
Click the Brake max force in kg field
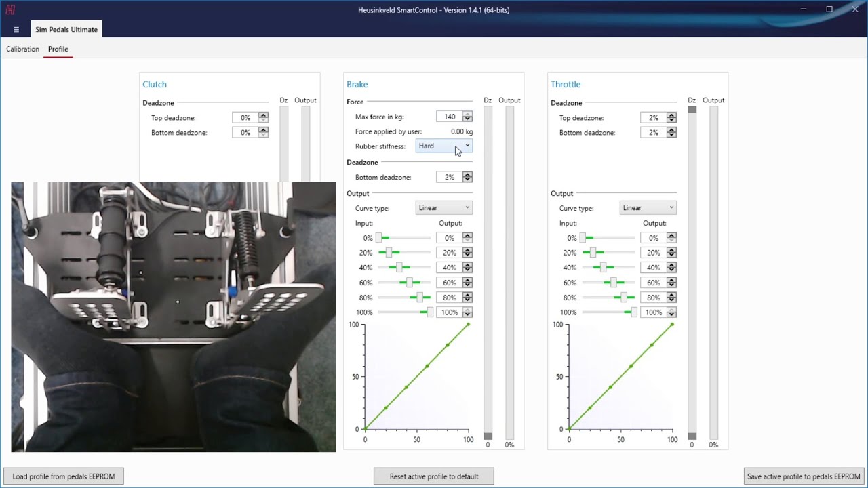[x=449, y=117]
